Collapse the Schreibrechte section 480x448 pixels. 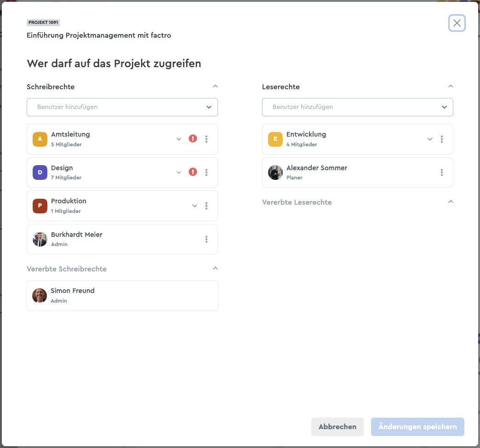point(215,86)
